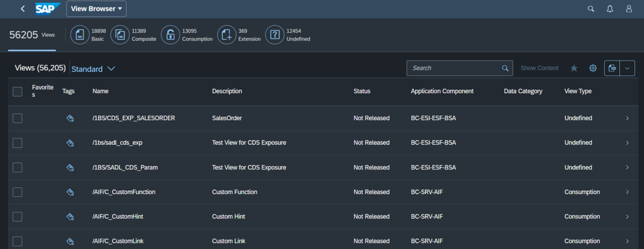Tick checkbox for /AIF/C_CustomLink row
Image resolution: width=644 pixels, height=249 pixels.
tap(17, 241)
